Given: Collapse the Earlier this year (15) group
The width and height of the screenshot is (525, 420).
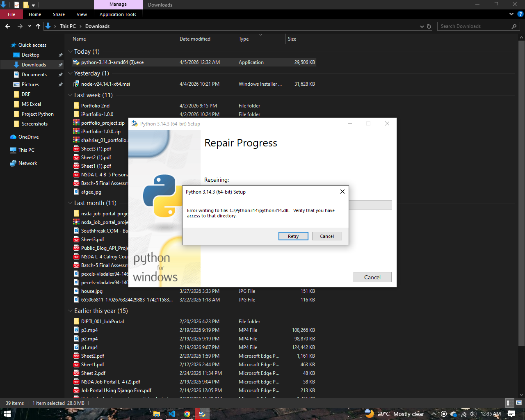Looking at the screenshot, I should 70,311.
